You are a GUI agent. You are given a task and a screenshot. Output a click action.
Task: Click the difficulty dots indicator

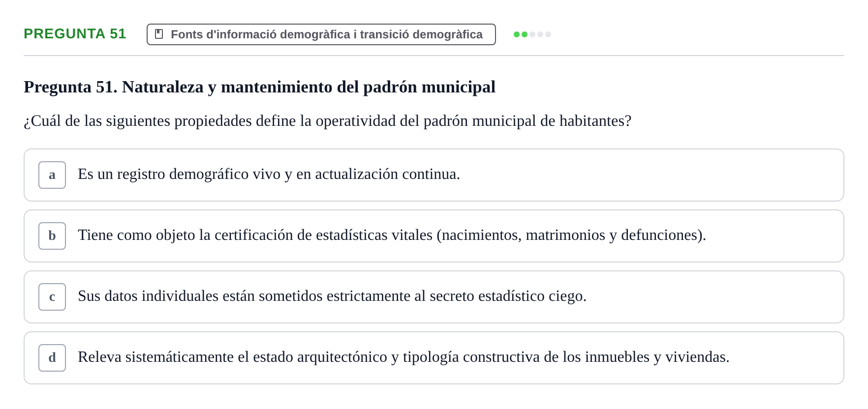(532, 34)
